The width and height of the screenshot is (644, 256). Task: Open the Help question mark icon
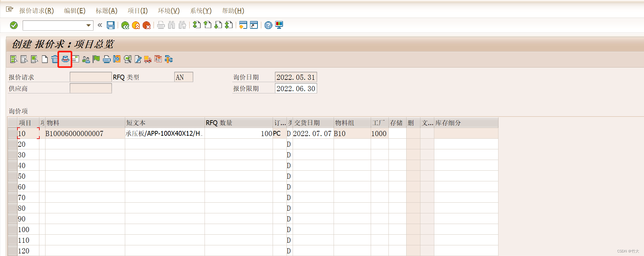(268, 25)
